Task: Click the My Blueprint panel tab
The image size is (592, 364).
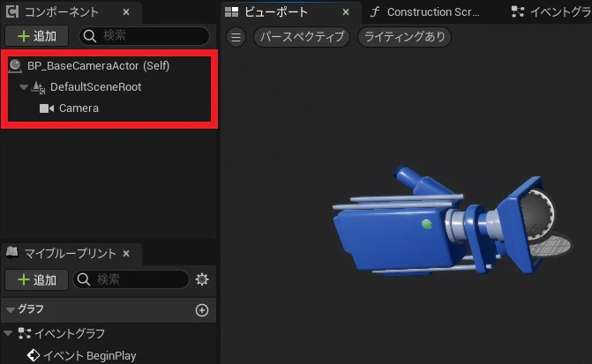Action: 71,254
